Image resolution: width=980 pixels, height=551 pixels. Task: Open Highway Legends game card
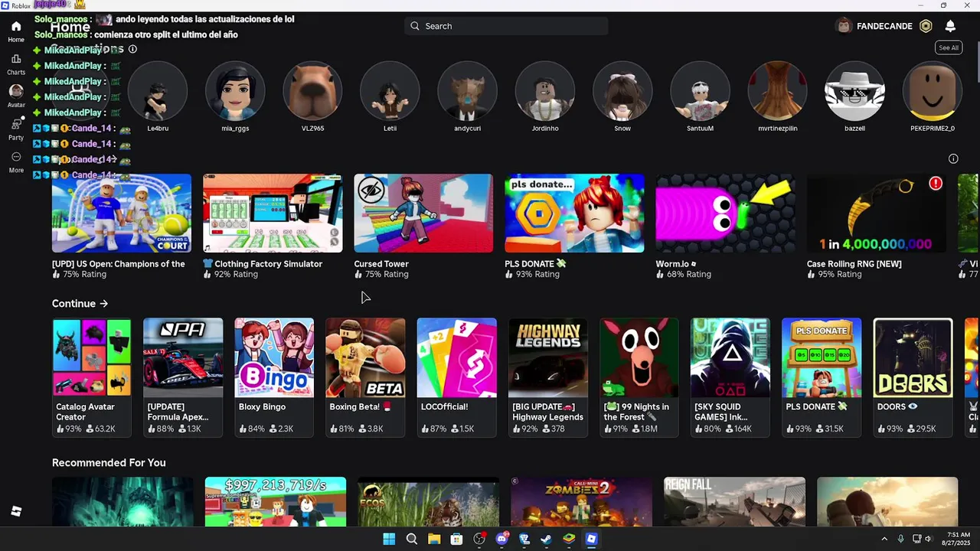548,377
